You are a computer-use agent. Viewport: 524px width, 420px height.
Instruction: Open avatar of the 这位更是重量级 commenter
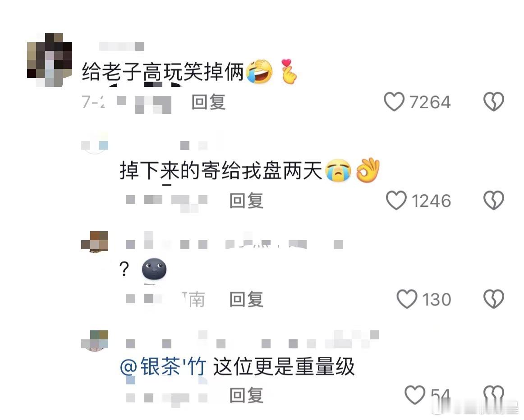[x=95, y=341]
